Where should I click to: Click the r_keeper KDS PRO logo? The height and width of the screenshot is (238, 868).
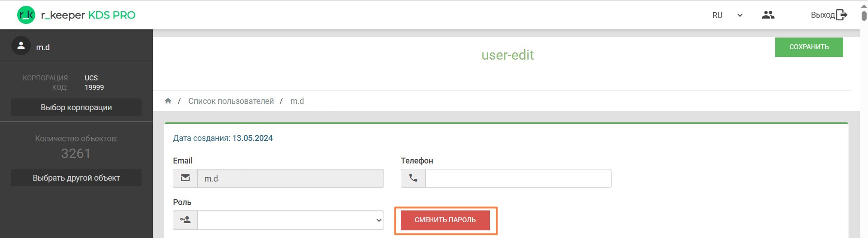point(76,15)
